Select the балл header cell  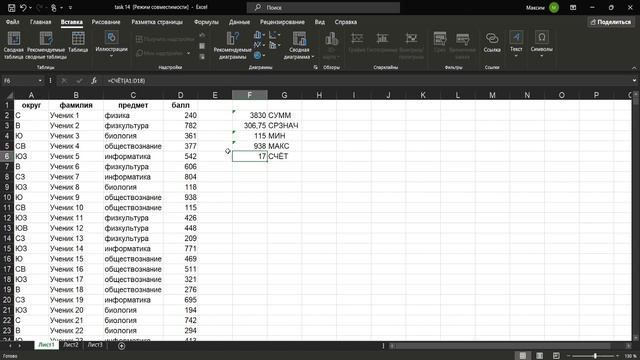tap(180, 105)
